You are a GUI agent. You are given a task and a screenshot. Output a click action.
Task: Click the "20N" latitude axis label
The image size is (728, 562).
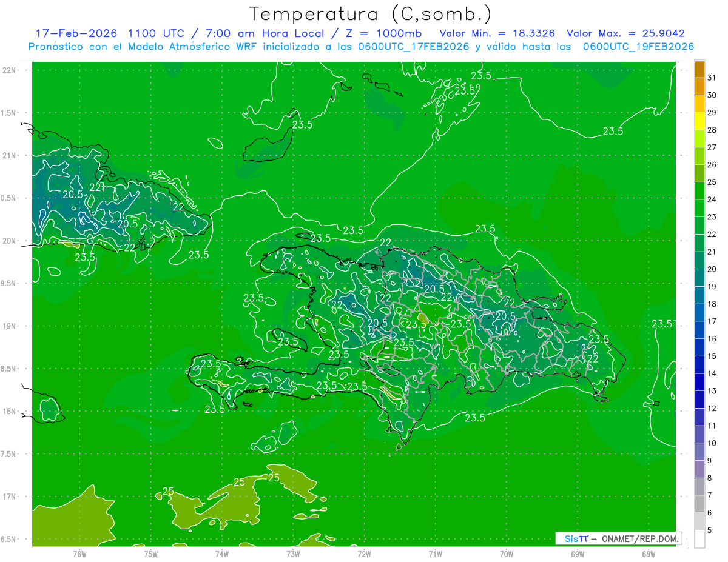(8, 241)
